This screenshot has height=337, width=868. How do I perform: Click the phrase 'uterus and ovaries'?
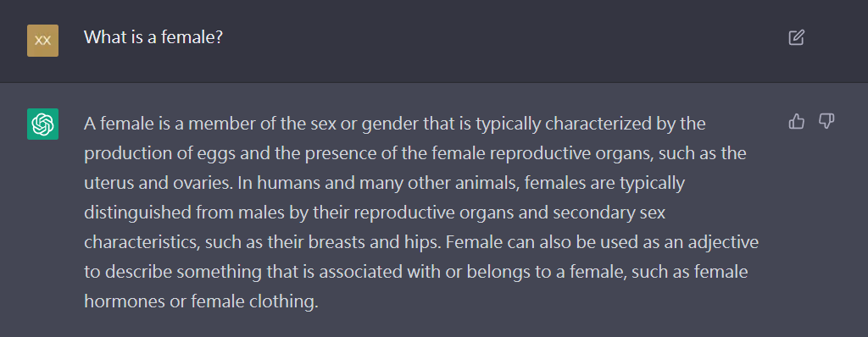coord(158,183)
